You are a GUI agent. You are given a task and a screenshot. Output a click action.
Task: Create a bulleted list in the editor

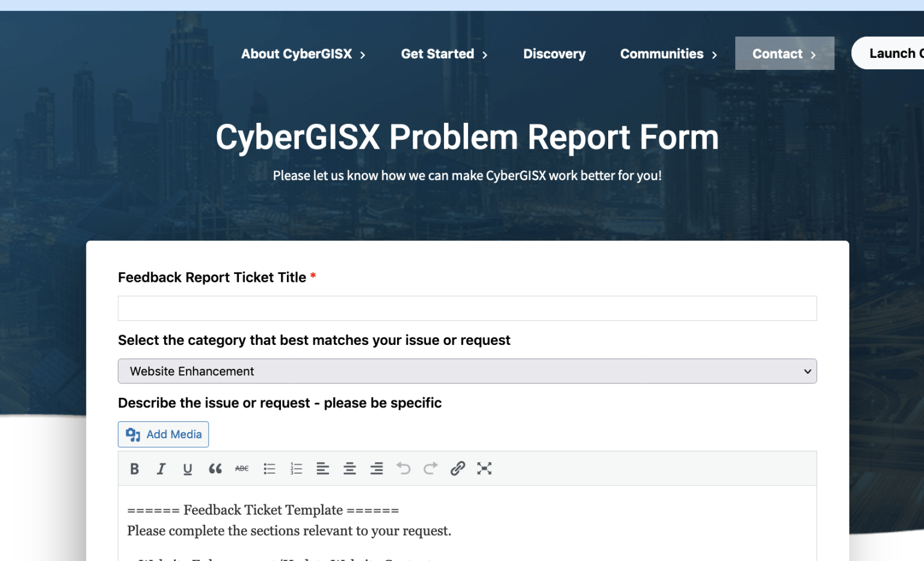(x=269, y=468)
